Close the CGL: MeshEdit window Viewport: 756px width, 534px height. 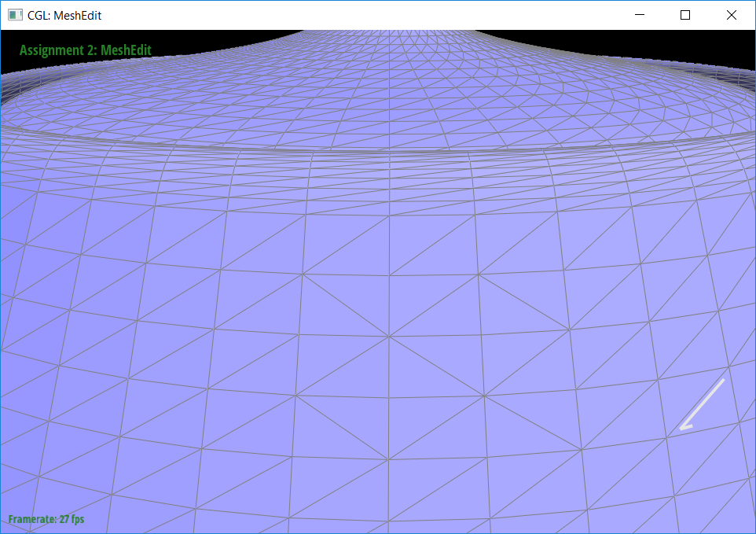tap(732, 15)
